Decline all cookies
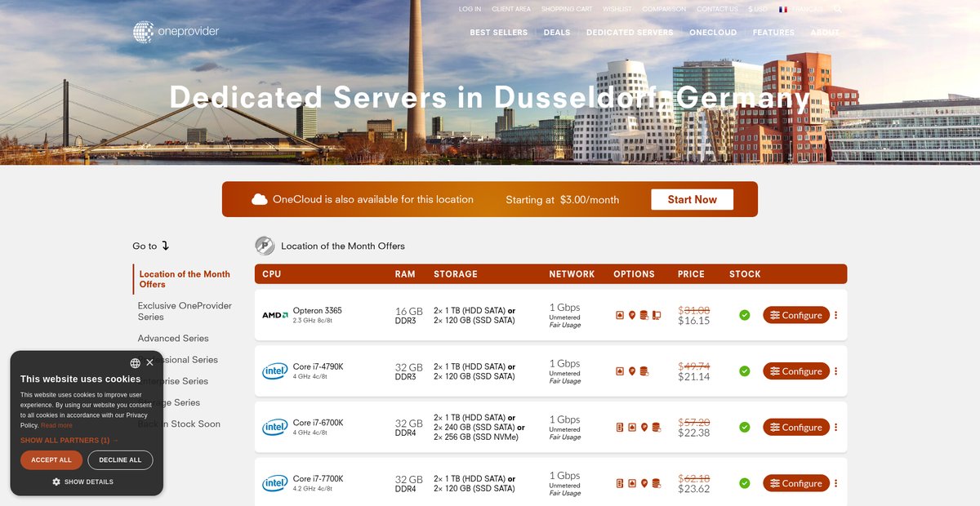The image size is (980, 506). pyautogui.click(x=120, y=460)
